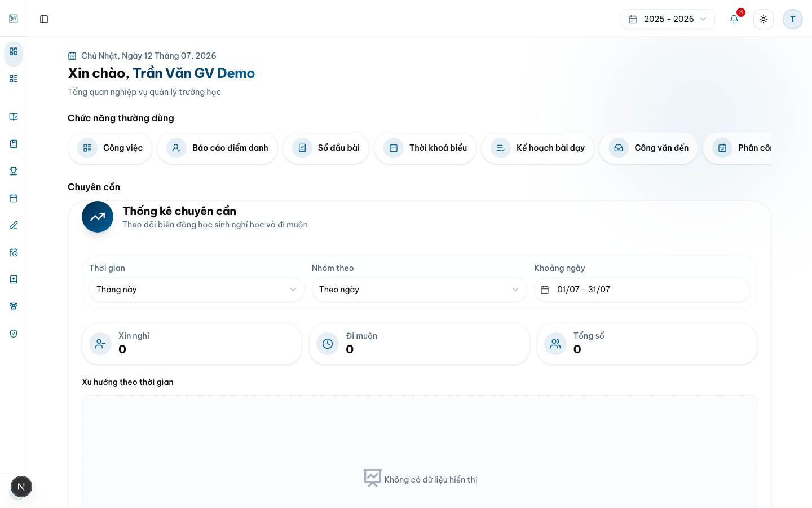This screenshot has height=508, width=812.
Task: Open the medal award icon in sidebar
Action: (x=14, y=306)
